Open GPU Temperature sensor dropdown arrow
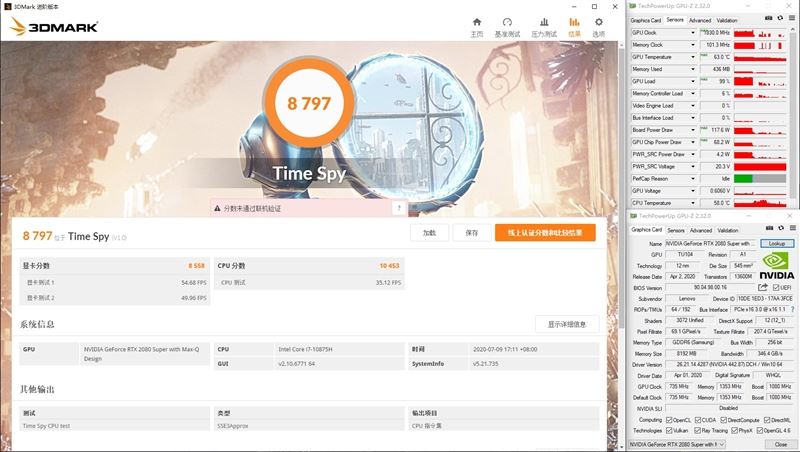 [x=693, y=57]
